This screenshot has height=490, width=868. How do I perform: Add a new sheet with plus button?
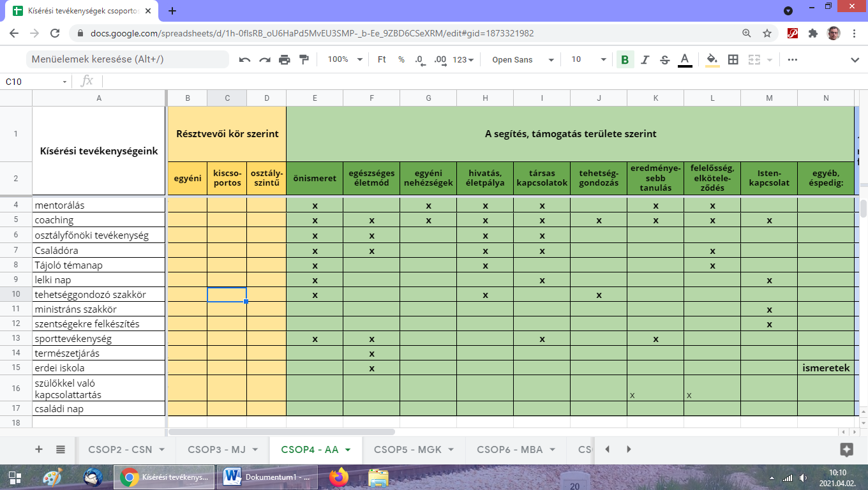click(x=39, y=449)
